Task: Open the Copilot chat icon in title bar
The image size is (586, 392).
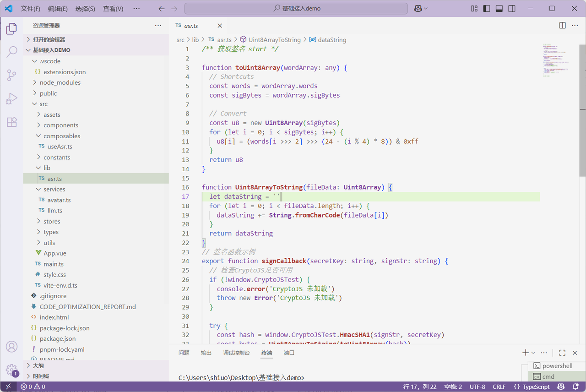Action: [418, 9]
